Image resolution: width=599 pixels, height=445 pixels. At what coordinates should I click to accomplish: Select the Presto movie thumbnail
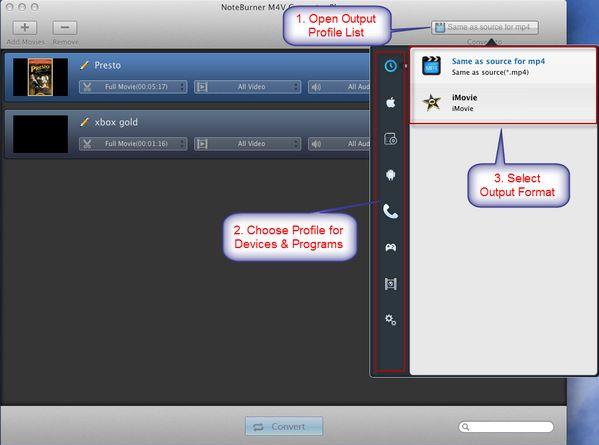pyautogui.click(x=40, y=77)
